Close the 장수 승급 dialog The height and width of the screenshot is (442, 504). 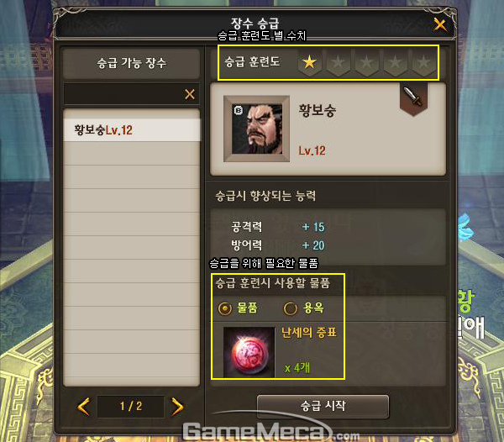click(x=440, y=24)
